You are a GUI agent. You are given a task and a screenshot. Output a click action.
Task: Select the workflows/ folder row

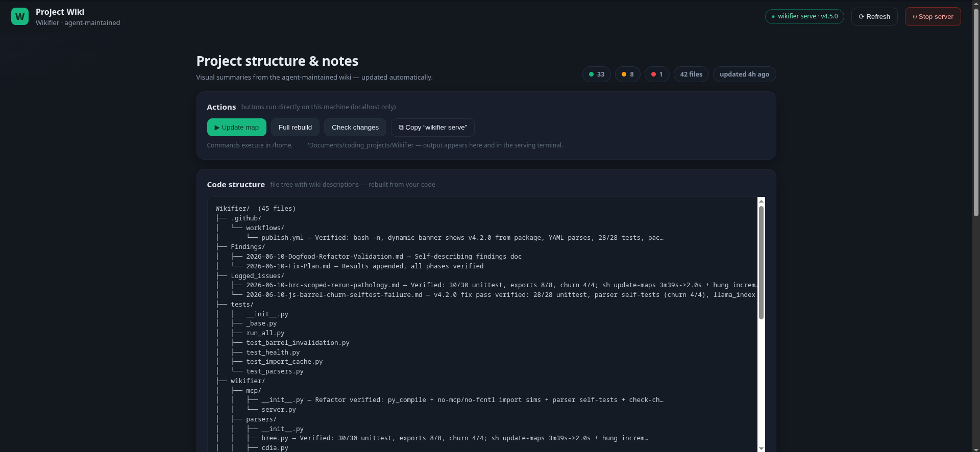pos(265,228)
